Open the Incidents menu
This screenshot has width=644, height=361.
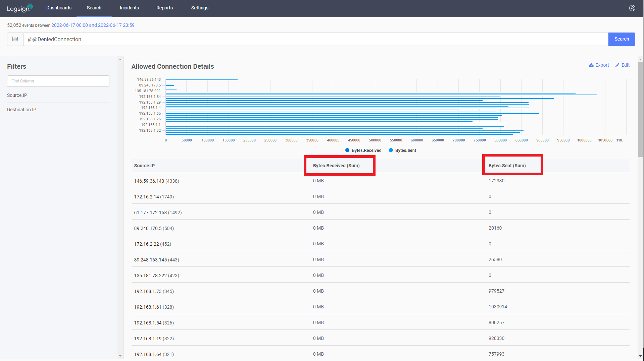coord(129,8)
